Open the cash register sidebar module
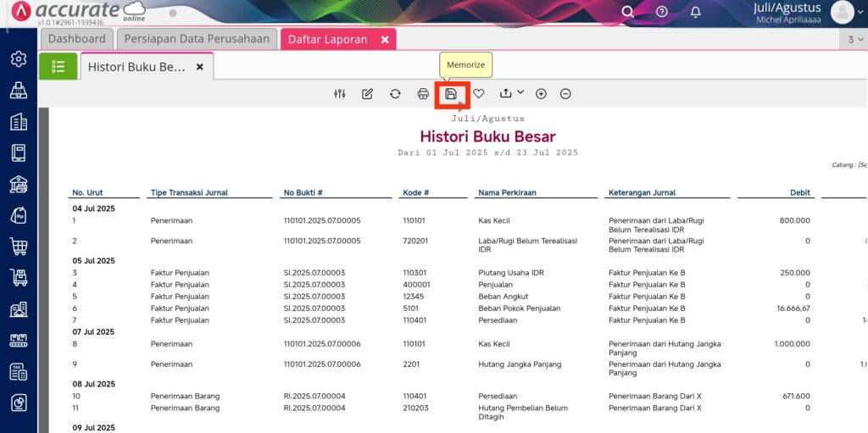This screenshot has width=868, height=433. click(x=19, y=90)
